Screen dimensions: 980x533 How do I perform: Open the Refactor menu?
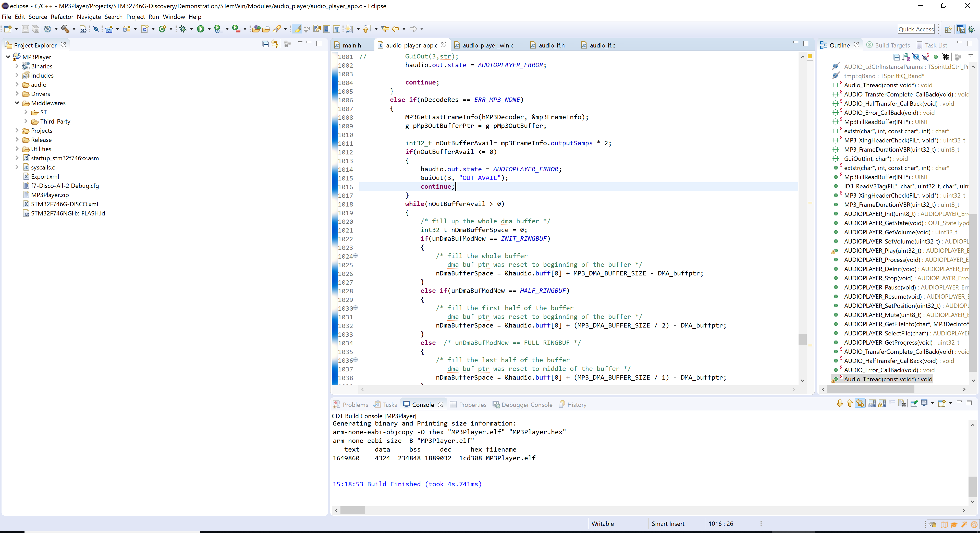click(x=62, y=17)
